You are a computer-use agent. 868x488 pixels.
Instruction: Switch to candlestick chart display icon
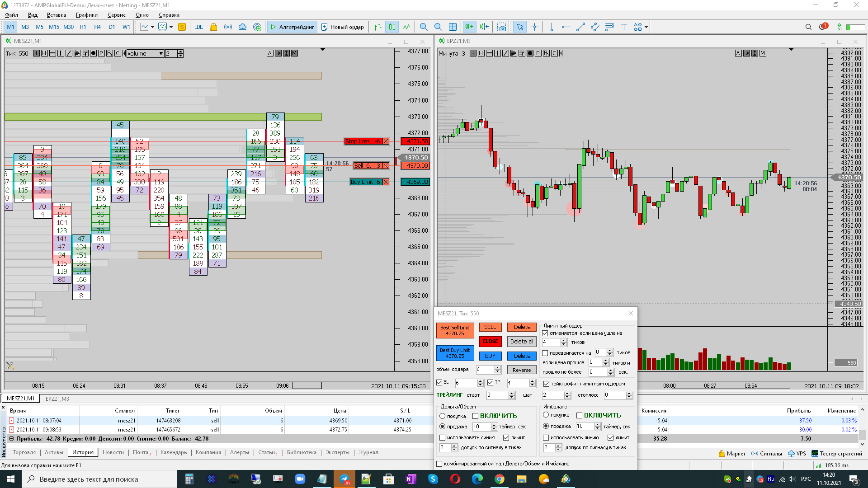(392, 27)
